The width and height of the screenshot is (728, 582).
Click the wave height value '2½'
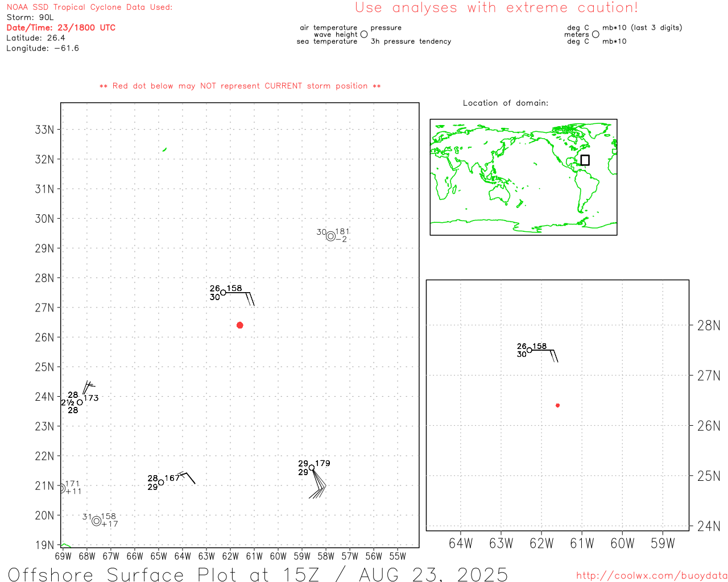pyautogui.click(x=68, y=402)
